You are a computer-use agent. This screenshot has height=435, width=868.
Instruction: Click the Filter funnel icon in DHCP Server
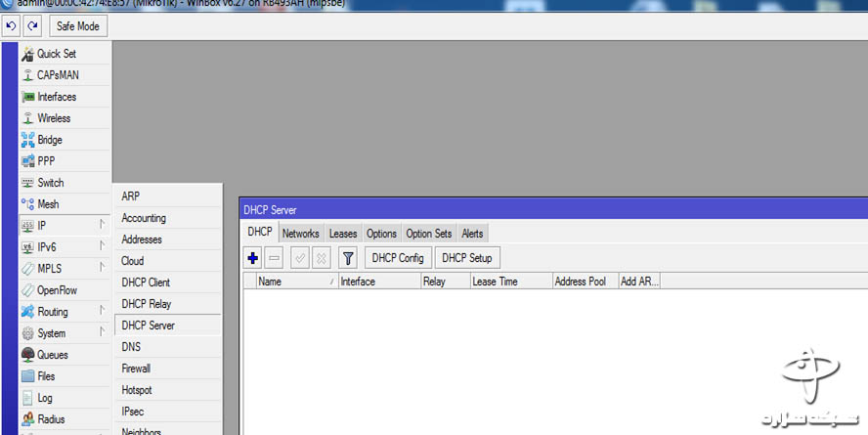(x=348, y=258)
